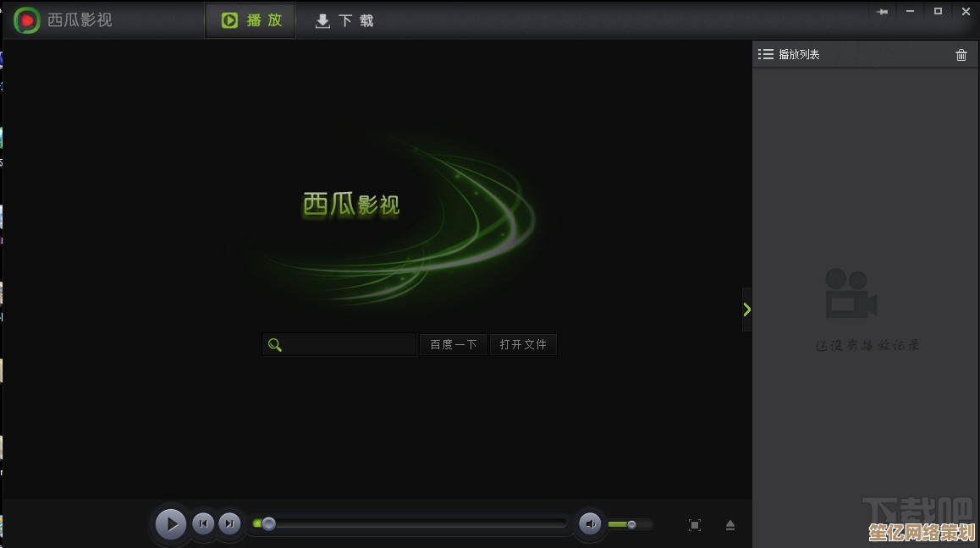This screenshot has height=548, width=980.
Task: Click the video progress slider handle
Action: [268, 524]
